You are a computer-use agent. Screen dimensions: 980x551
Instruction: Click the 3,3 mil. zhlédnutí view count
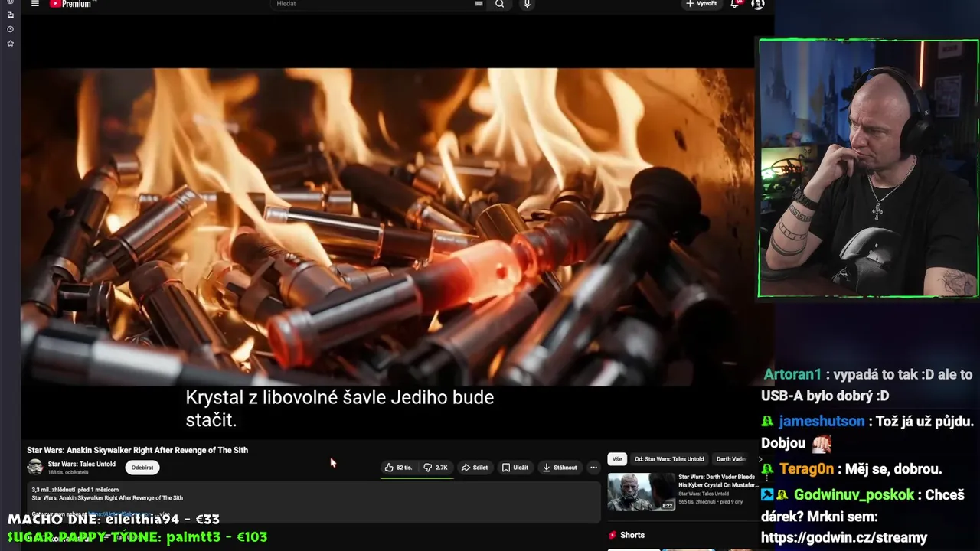[53, 490]
